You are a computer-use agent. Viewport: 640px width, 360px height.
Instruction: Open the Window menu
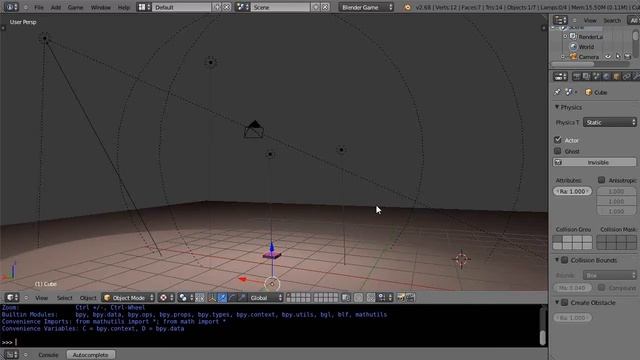point(100,7)
